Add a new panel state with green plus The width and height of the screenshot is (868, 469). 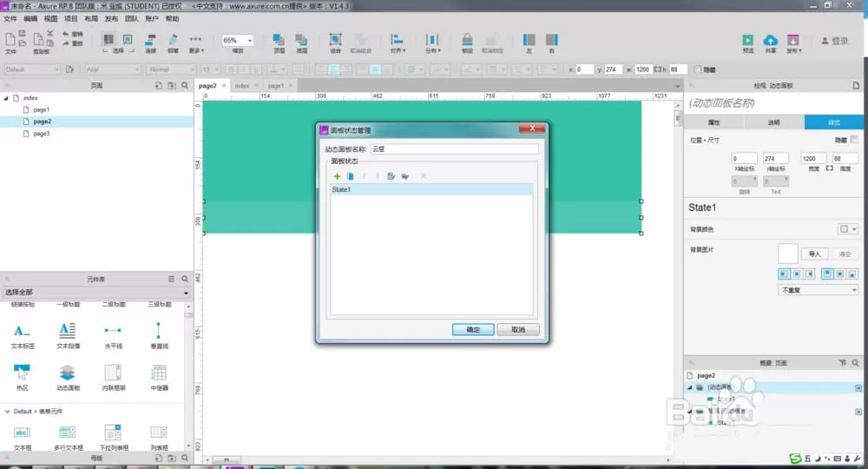coord(337,176)
